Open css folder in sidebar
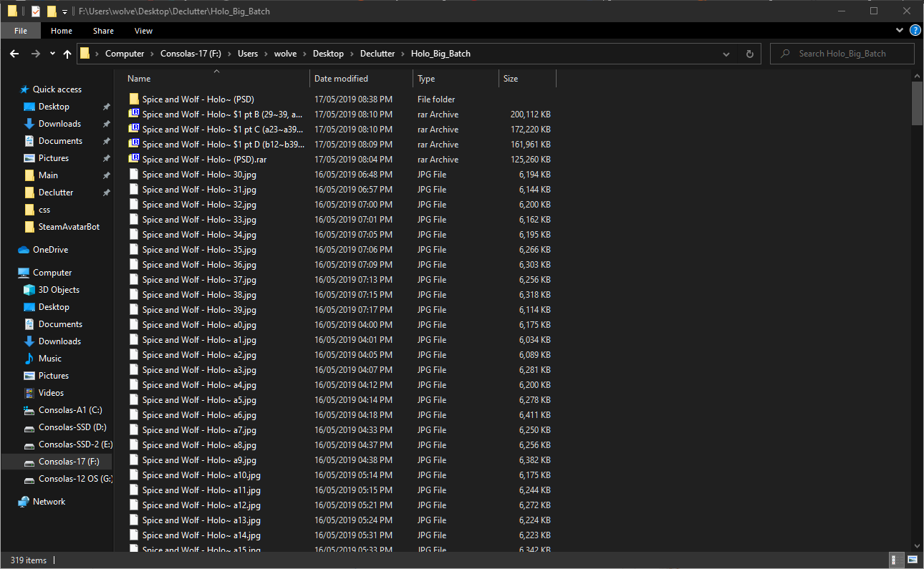Image resolution: width=924 pixels, height=569 pixels. (x=44, y=210)
